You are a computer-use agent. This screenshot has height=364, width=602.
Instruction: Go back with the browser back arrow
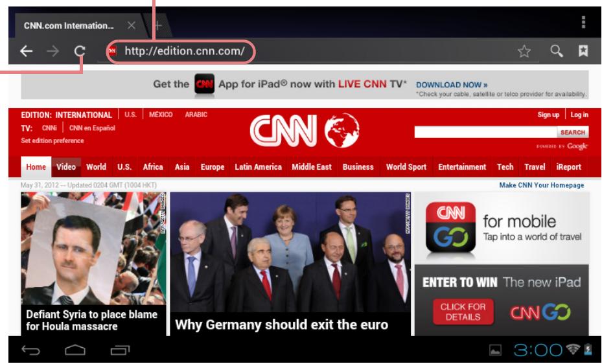[x=26, y=51]
